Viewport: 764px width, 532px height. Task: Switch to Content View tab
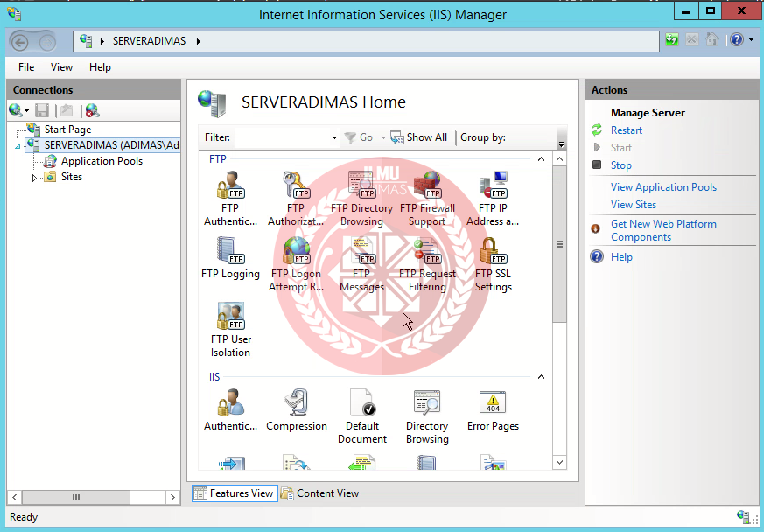(326, 493)
